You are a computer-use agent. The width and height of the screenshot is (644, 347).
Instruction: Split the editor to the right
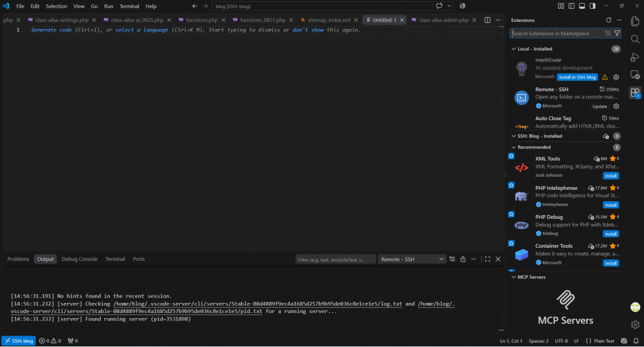487,20
